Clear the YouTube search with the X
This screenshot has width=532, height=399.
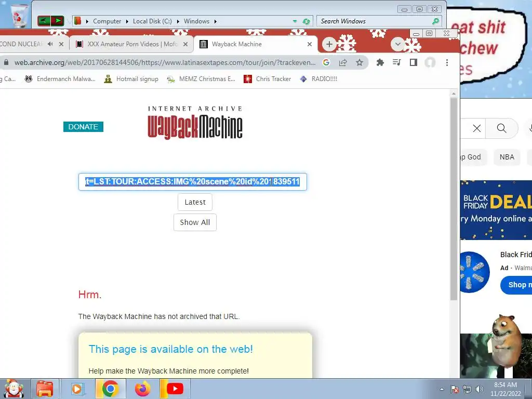click(x=477, y=128)
